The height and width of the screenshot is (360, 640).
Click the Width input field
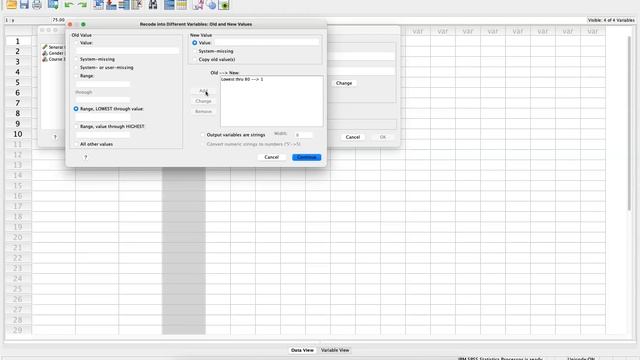pyautogui.click(x=303, y=135)
